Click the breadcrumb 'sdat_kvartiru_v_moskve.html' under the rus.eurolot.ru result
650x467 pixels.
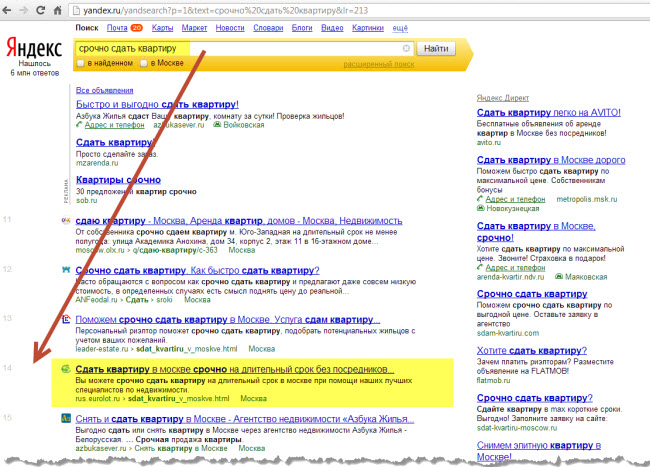click(179, 398)
